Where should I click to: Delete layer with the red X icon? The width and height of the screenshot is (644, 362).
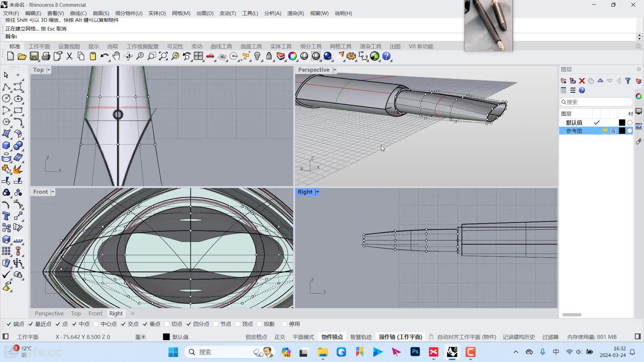[582, 81]
